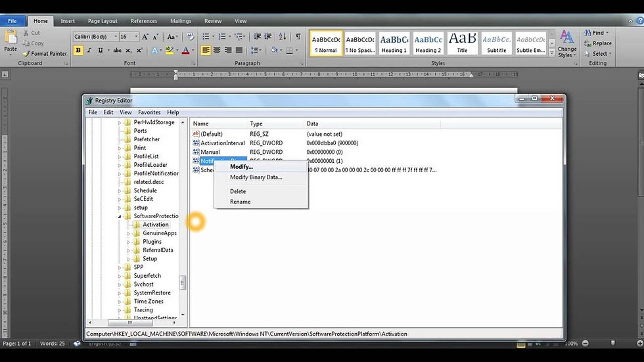The image size is (644, 362).
Task: Choose Modify... in context menu
Action: coord(261,167)
